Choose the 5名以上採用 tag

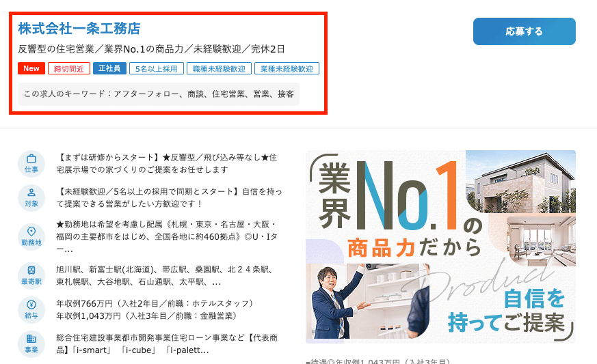tap(157, 68)
